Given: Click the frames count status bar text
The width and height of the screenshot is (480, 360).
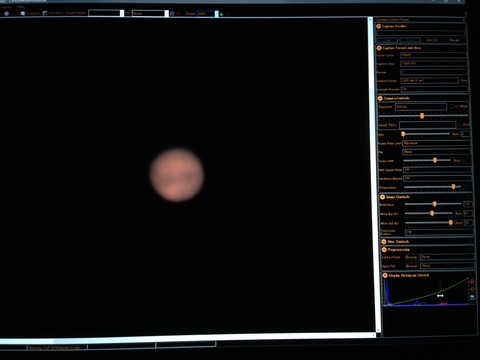Looking at the screenshot, I should (x=55, y=348).
